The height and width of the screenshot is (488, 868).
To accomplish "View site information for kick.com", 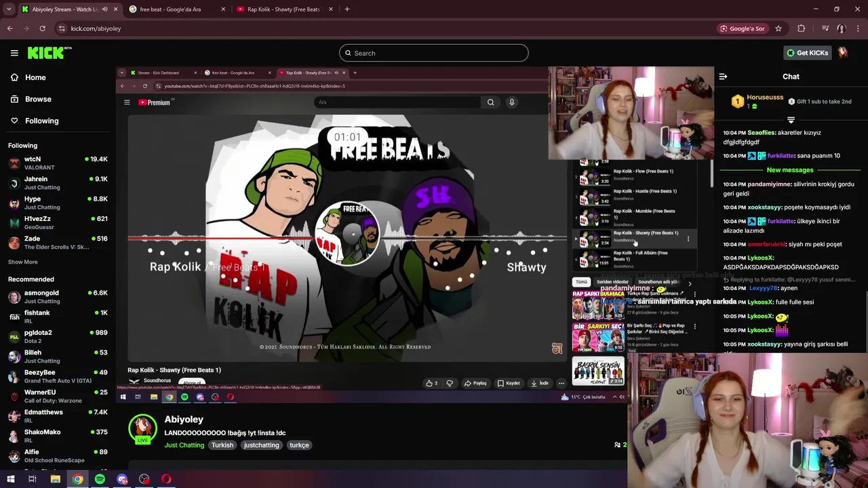I will 62,28.
